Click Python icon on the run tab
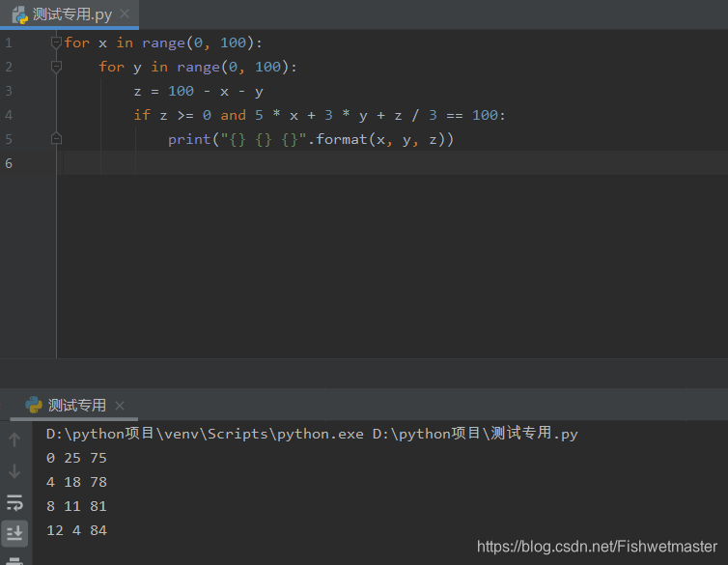The height and width of the screenshot is (565, 728). pyautogui.click(x=34, y=405)
